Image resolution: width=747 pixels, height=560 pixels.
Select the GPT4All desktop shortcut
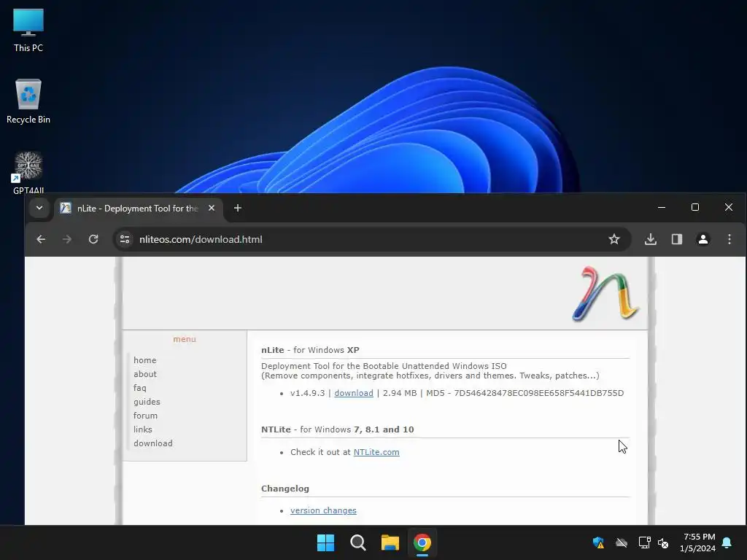(x=28, y=172)
